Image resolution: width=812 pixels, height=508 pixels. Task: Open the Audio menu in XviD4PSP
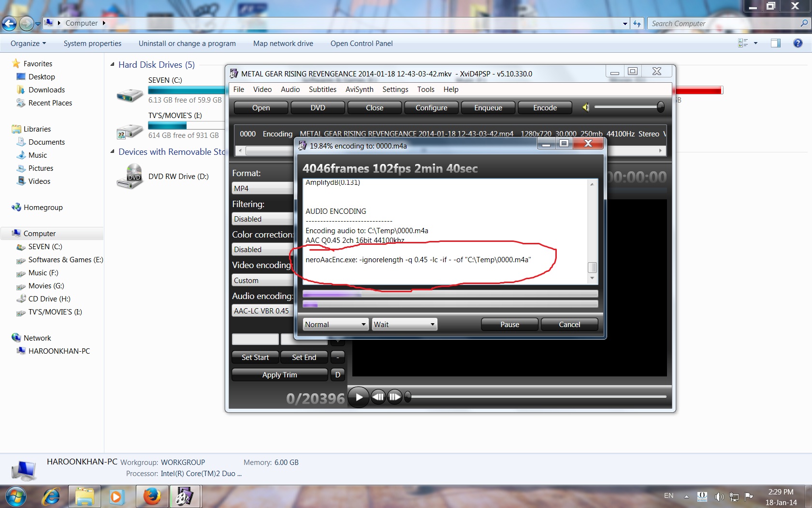(x=290, y=89)
